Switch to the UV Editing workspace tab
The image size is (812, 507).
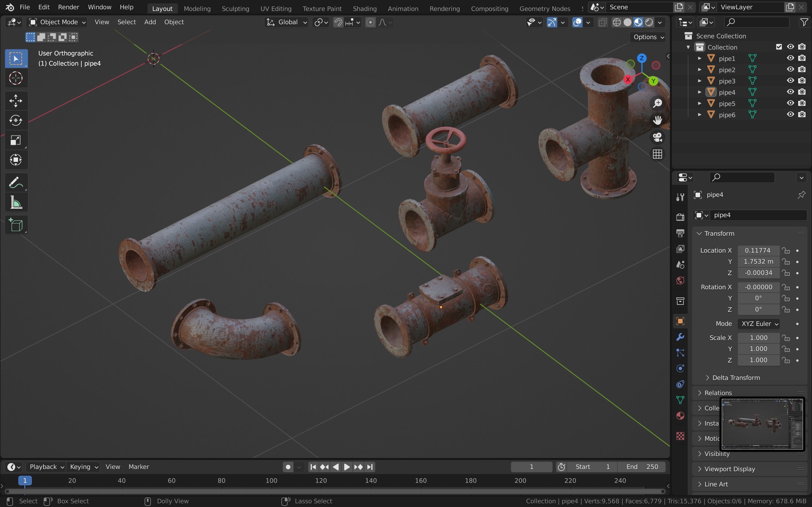point(275,8)
